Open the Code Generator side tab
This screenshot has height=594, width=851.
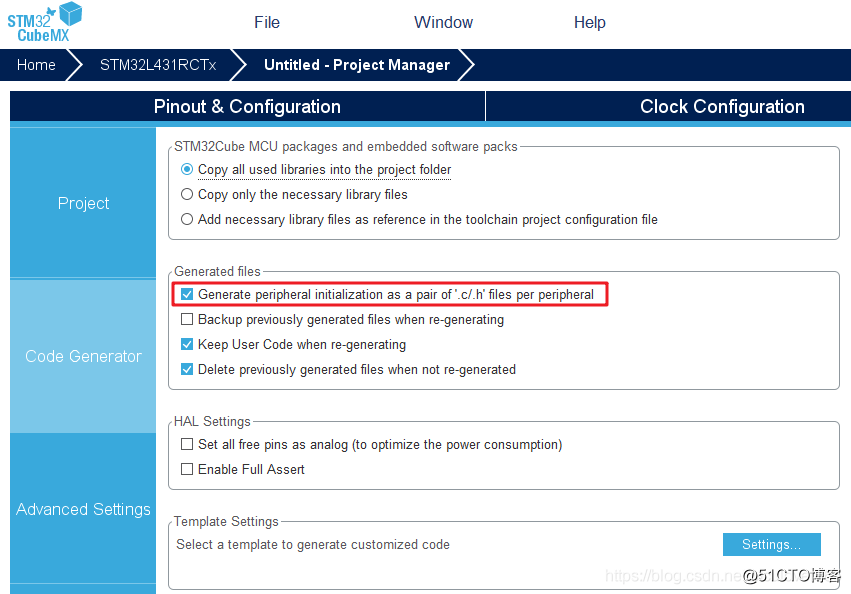pos(83,356)
